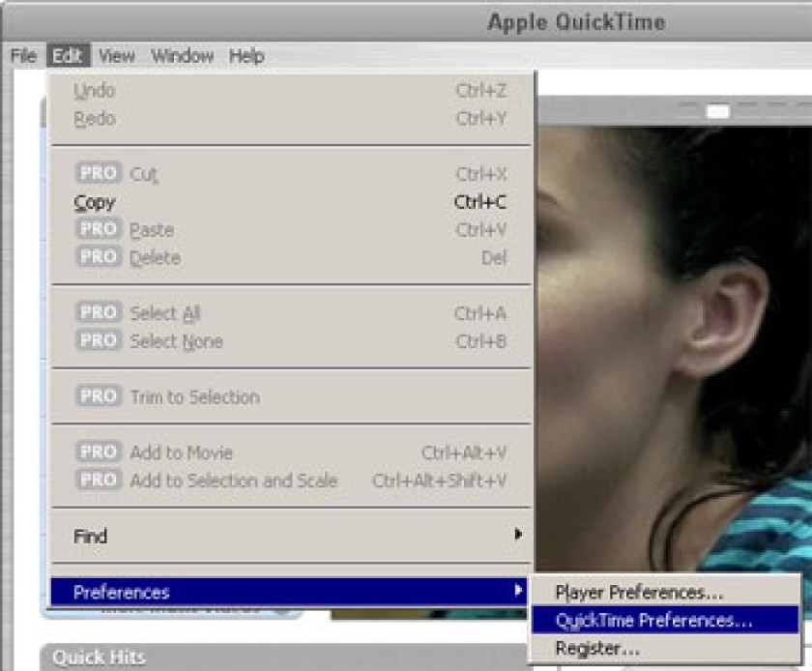Click the movie frame showing a face
The image size is (812, 671).
click(x=675, y=350)
